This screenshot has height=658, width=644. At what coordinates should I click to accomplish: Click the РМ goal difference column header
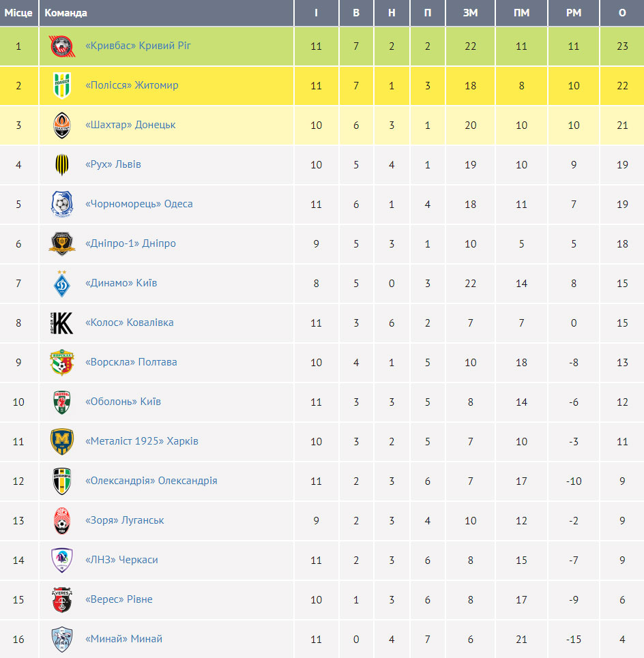[x=574, y=13]
